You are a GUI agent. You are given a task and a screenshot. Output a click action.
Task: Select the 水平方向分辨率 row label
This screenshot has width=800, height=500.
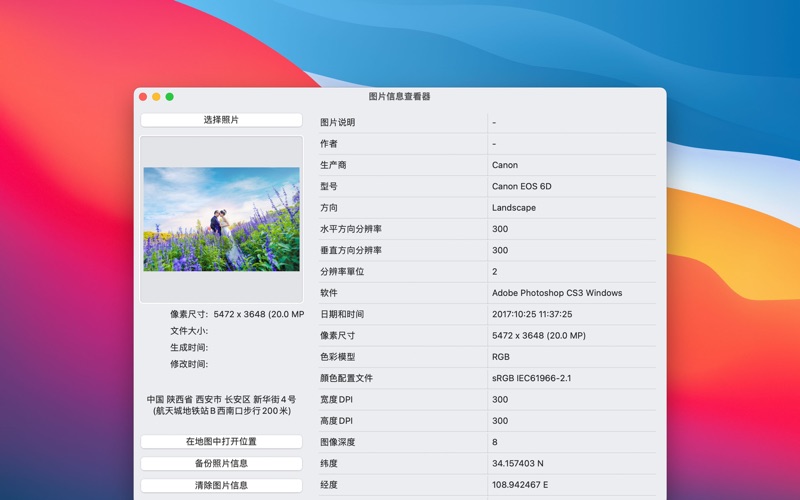[351, 229]
